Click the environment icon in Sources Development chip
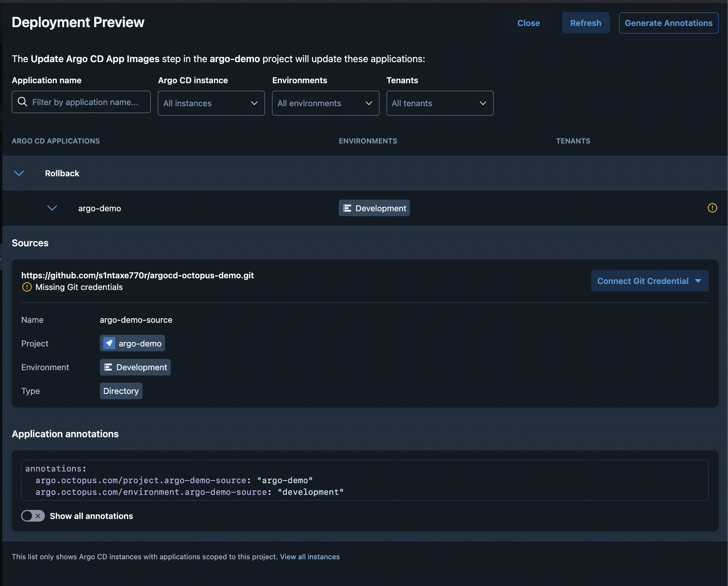The image size is (728, 586). pos(108,367)
